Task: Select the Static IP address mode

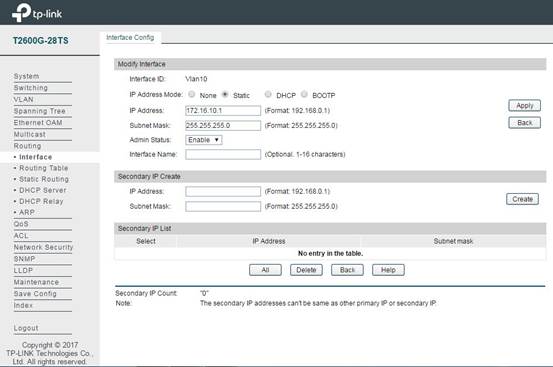Action: point(225,94)
